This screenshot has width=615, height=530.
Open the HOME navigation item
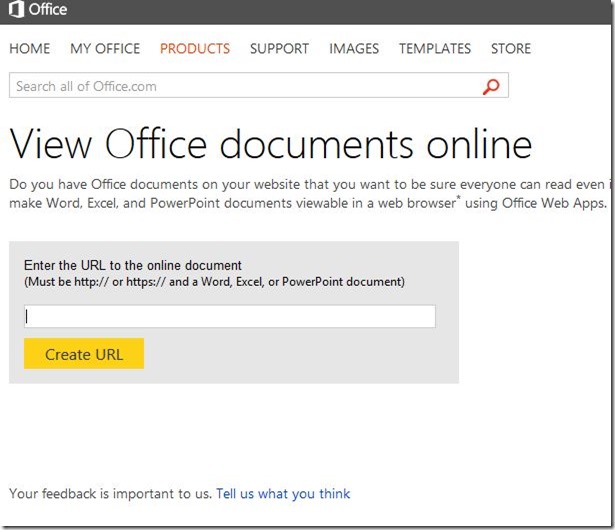pyautogui.click(x=30, y=49)
